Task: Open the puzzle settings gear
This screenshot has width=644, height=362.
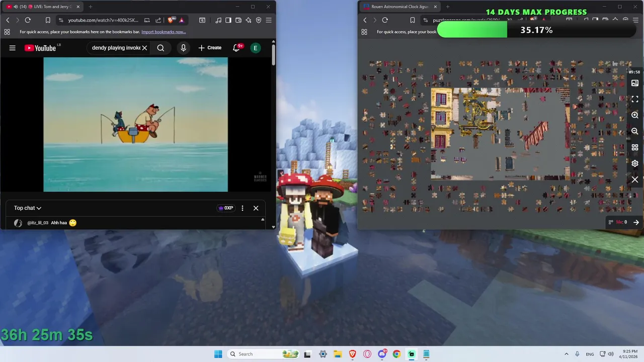Action: (635, 163)
